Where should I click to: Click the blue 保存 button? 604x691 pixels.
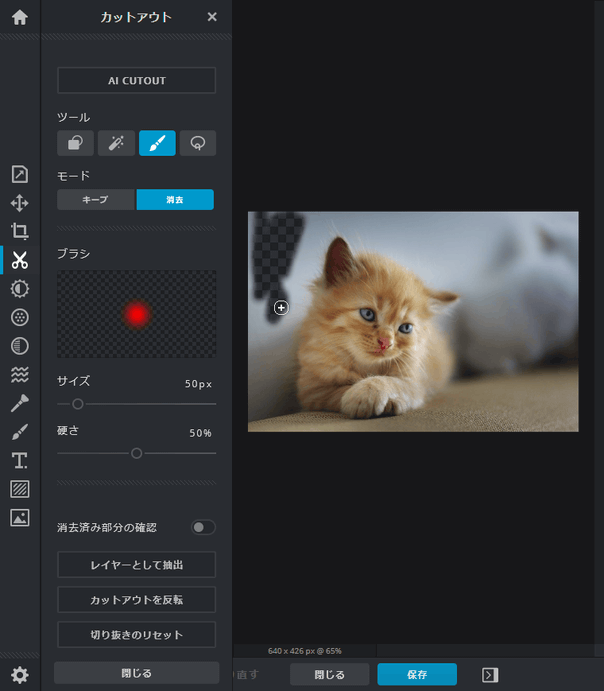(417, 674)
